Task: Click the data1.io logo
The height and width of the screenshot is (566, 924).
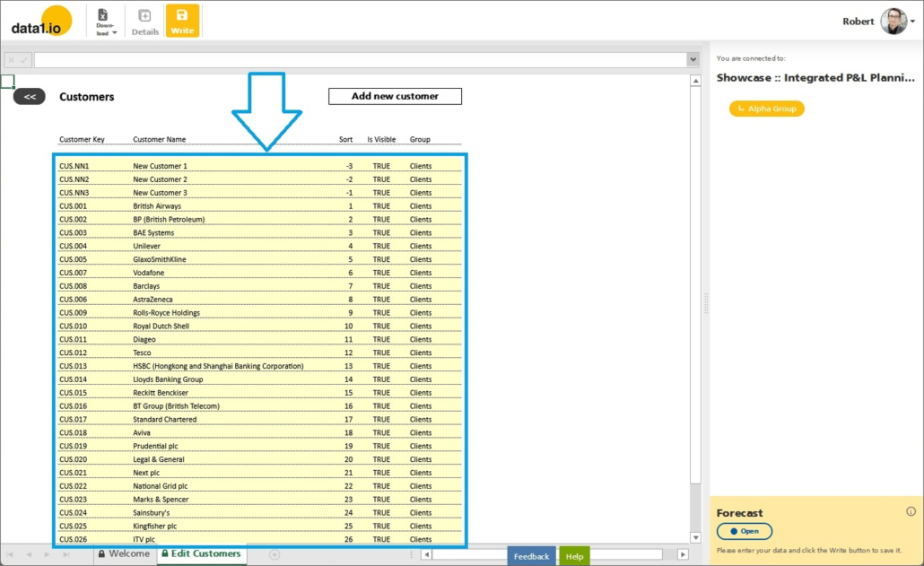Action: pos(41,21)
